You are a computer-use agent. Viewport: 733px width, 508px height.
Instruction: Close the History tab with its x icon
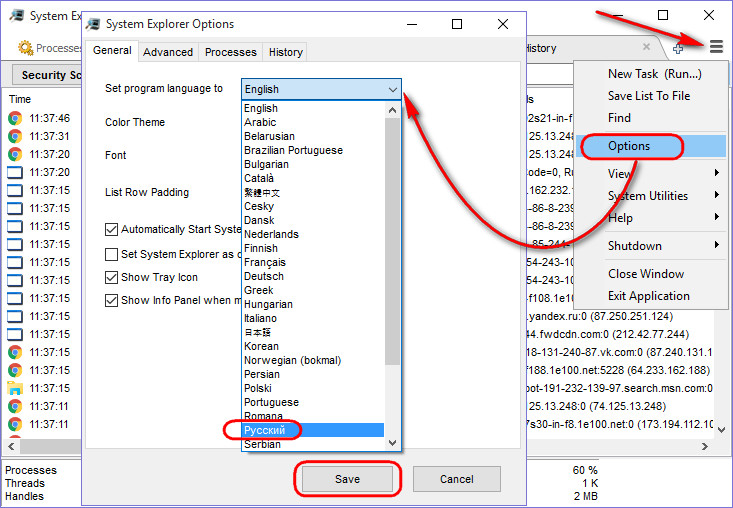click(646, 47)
